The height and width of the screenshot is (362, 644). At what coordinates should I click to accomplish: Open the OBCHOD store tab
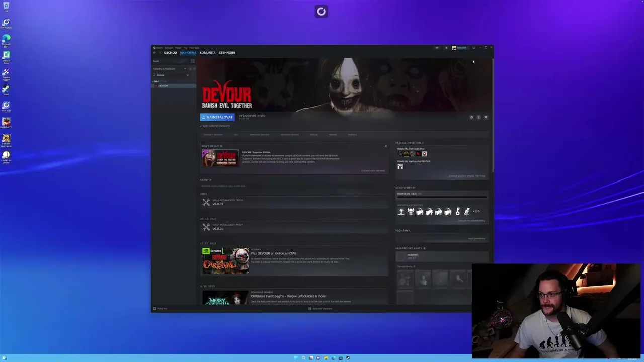point(170,53)
